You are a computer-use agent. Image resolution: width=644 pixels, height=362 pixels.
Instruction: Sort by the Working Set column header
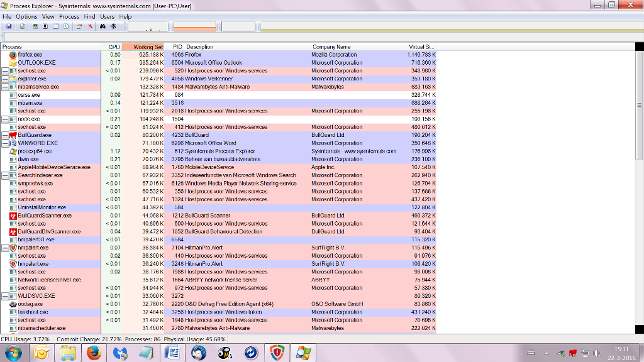tap(143, 47)
